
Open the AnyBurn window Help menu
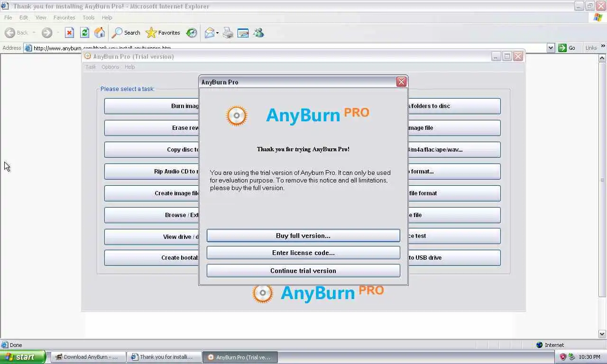tap(129, 67)
